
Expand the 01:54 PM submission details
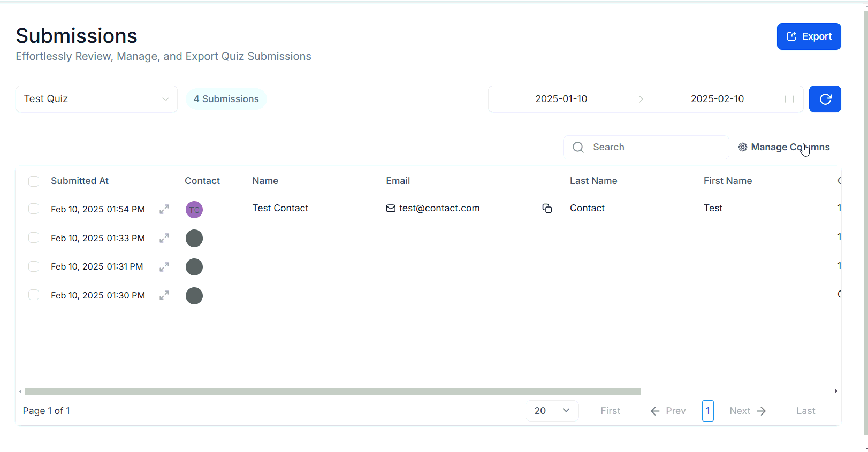point(164,209)
